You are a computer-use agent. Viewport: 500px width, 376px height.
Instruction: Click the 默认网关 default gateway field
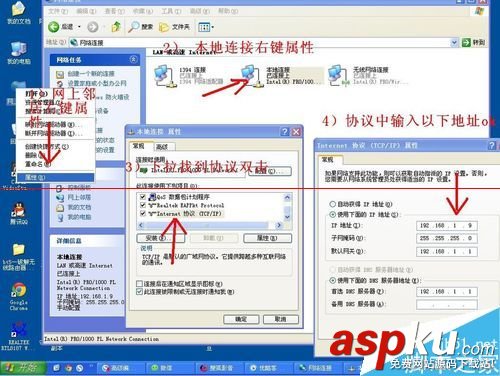(447, 251)
